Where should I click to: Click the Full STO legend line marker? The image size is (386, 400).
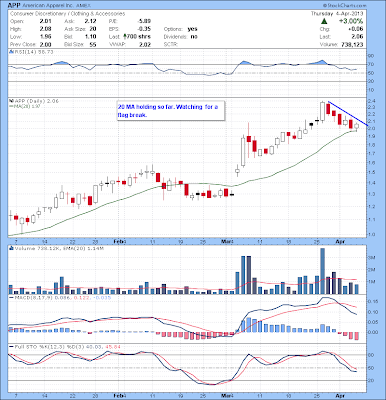(11, 347)
